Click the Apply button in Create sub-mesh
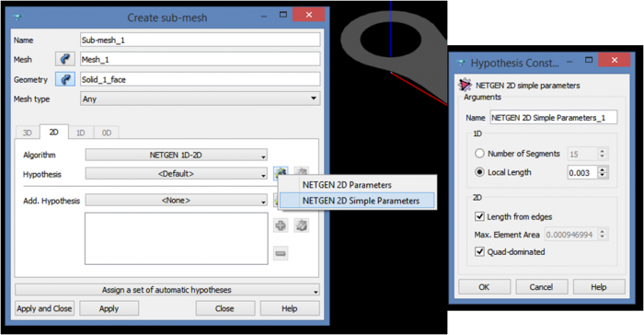 pos(109,308)
